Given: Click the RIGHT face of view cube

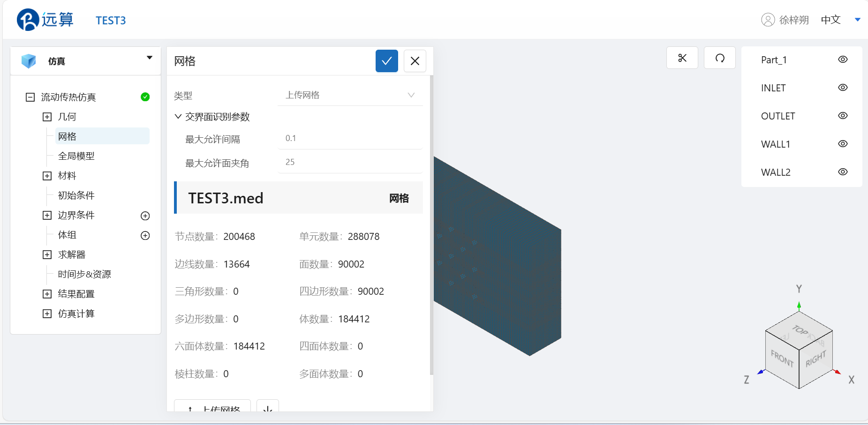Looking at the screenshot, I should [x=816, y=359].
